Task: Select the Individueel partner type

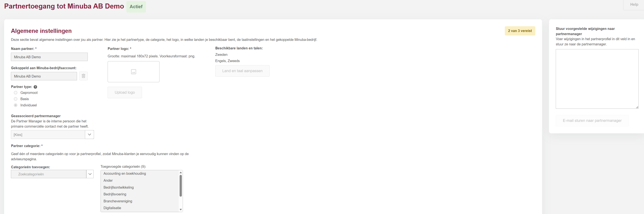Action: point(16,105)
